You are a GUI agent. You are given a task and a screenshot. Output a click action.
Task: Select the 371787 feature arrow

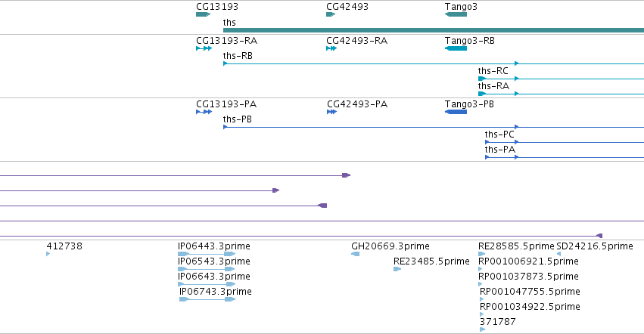click(x=483, y=329)
